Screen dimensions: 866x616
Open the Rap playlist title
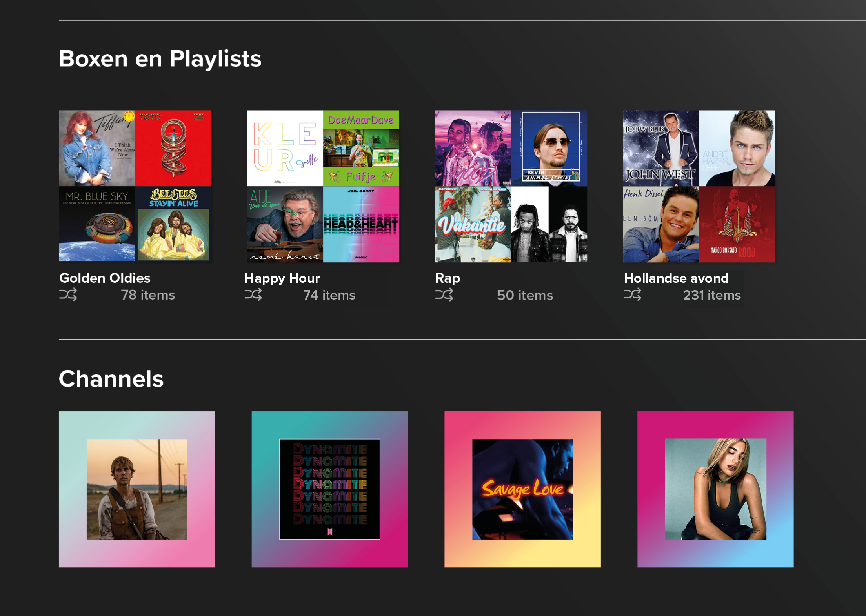tap(448, 278)
